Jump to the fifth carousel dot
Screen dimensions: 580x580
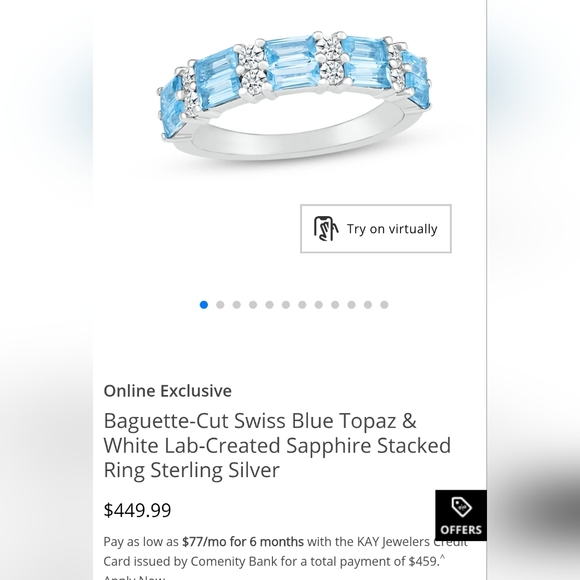pyautogui.click(x=269, y=305)
